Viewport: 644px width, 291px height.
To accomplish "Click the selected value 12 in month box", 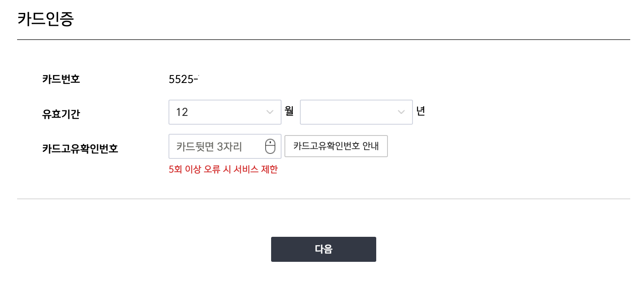I will (182, 112).
